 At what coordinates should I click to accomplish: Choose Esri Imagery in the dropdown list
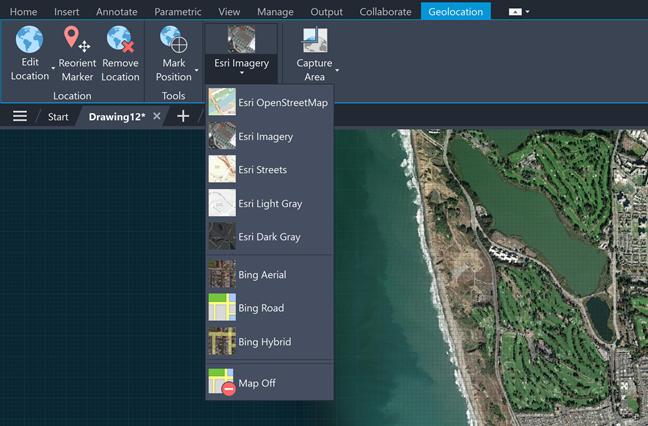(x=269, y=136)
